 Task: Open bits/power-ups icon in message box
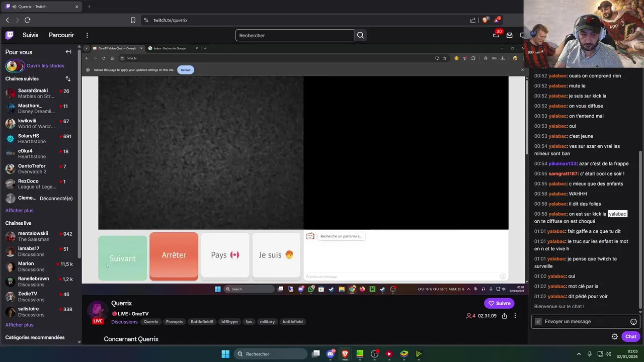coord(538,322)
